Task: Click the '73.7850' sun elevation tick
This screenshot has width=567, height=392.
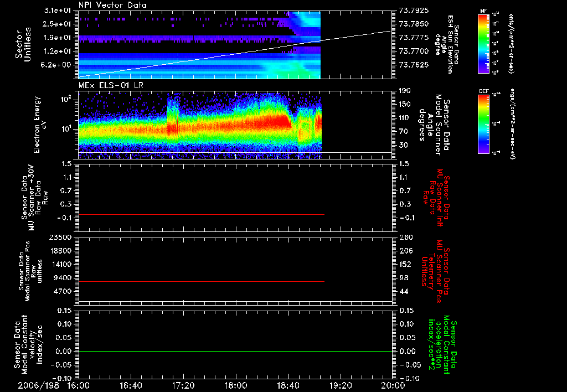Action: pos(414,24)
